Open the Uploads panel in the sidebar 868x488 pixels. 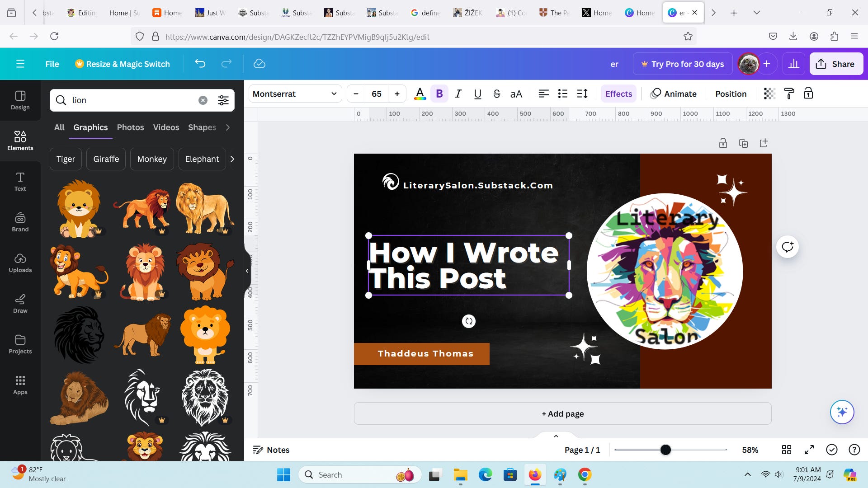click(20, 263)
